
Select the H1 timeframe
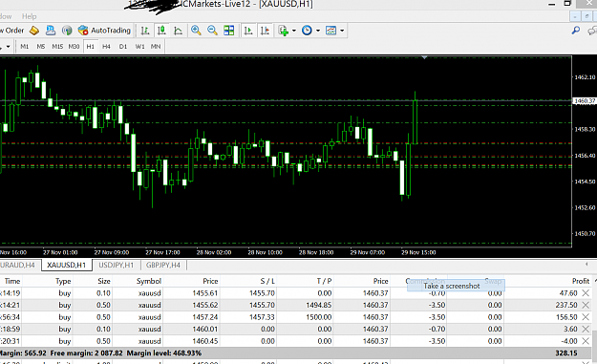point(90,47)
